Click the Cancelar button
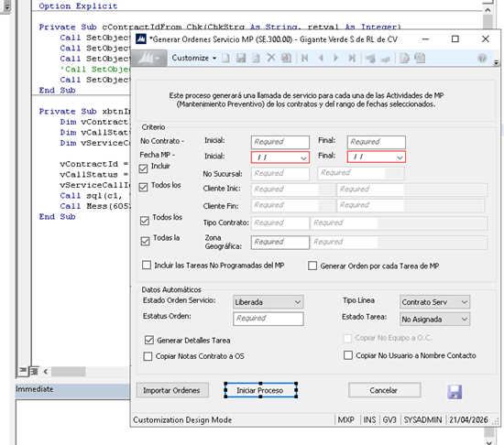 pyautogui.click(x=385, y=390)
